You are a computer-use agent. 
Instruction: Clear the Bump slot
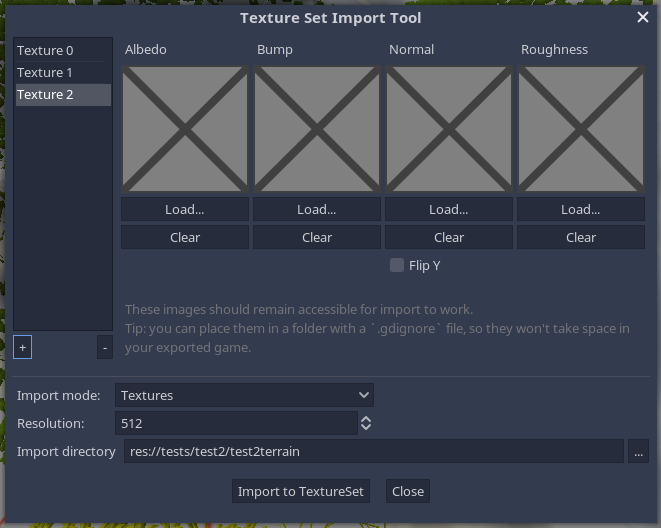[317, 237]
